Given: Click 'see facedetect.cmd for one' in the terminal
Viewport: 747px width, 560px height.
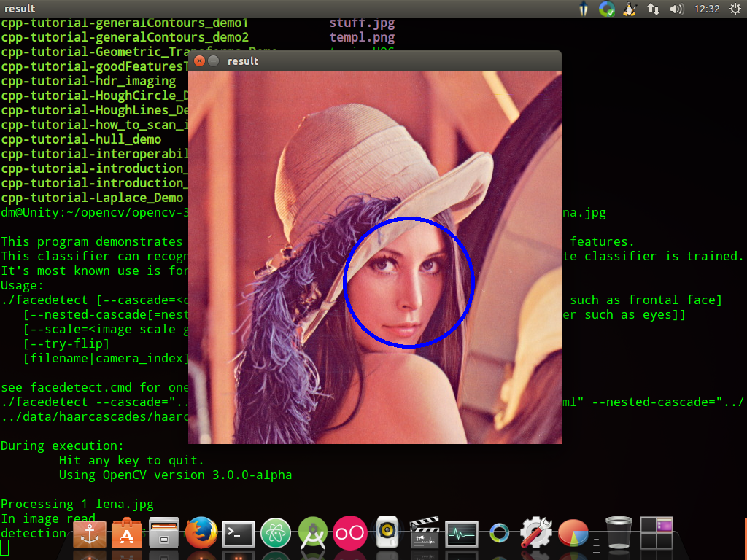Looking at the screenshot, I should [x=95, y=388].
